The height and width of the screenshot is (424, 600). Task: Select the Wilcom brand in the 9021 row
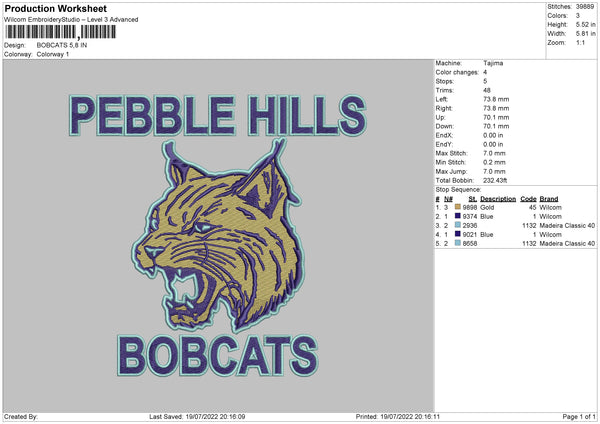(550, 235)
